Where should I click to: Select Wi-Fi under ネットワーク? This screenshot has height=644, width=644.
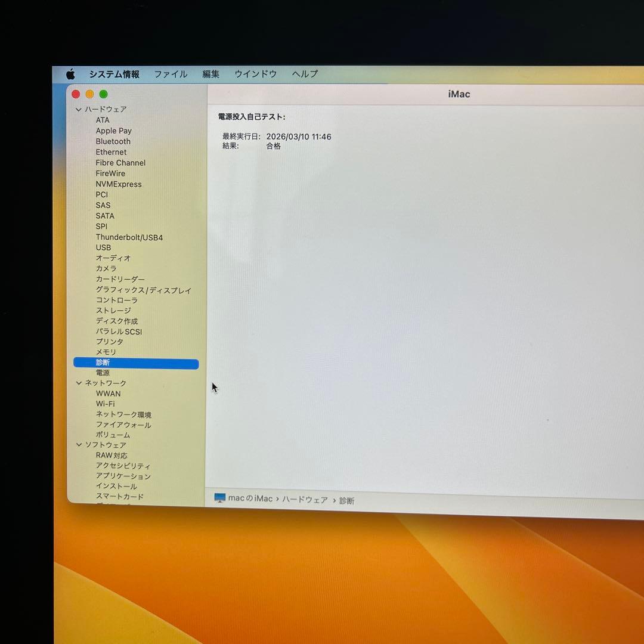(106, 404)
